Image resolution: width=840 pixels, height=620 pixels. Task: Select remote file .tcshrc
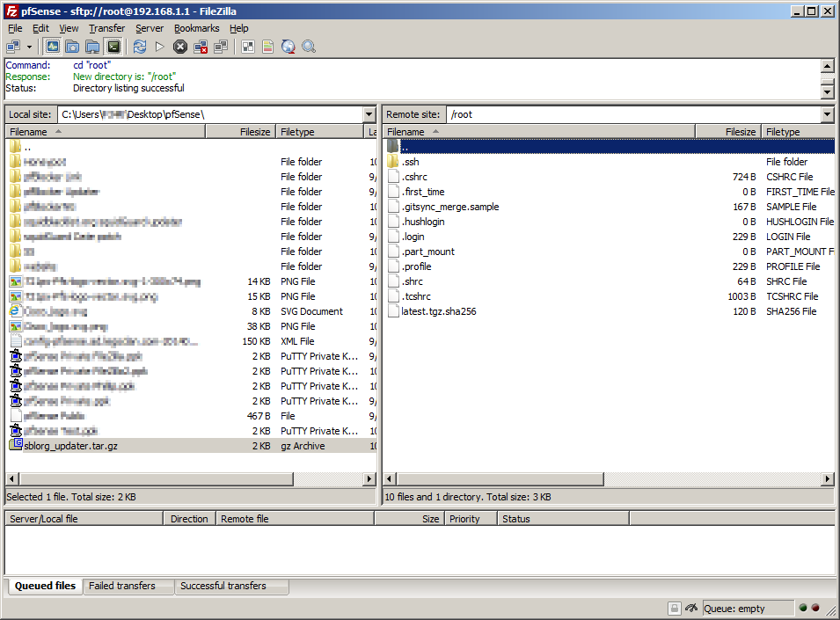[x=416, y=296]
